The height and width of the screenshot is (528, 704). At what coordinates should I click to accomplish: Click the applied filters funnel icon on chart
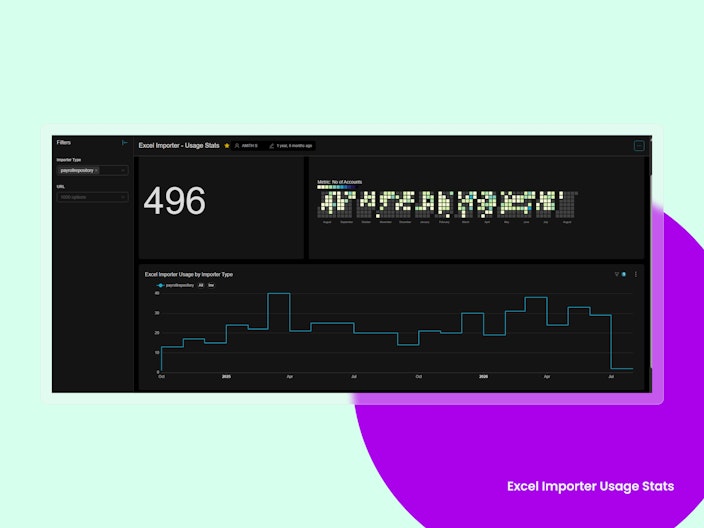pos(616,274)
